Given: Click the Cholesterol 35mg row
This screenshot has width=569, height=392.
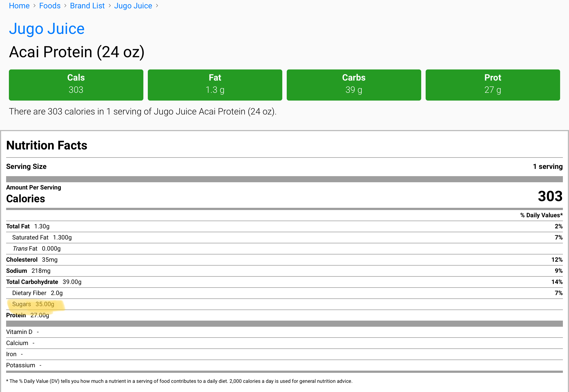Looking at the screenshot, I should (284, 260).
